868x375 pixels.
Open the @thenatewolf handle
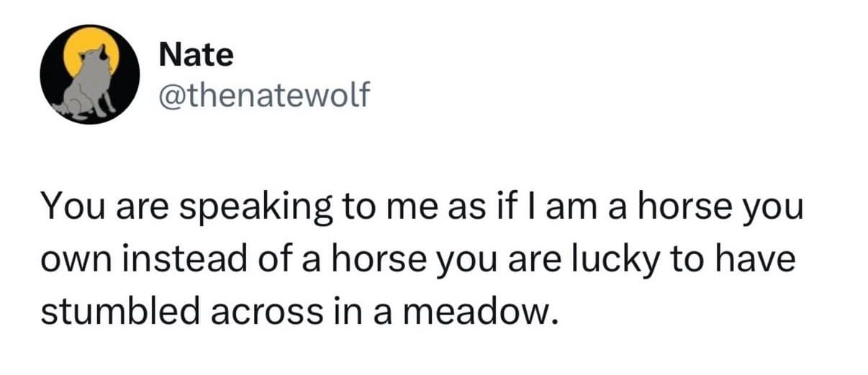[262, 94]
